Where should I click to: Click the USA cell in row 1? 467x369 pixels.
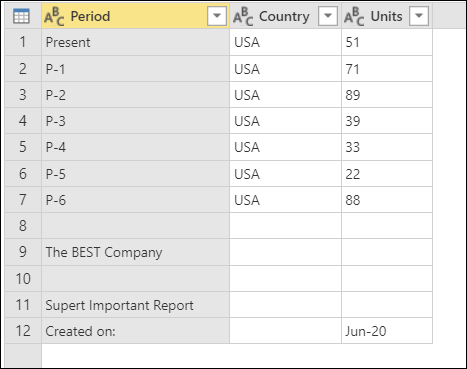pyautogui.click(x=286, y=42)
